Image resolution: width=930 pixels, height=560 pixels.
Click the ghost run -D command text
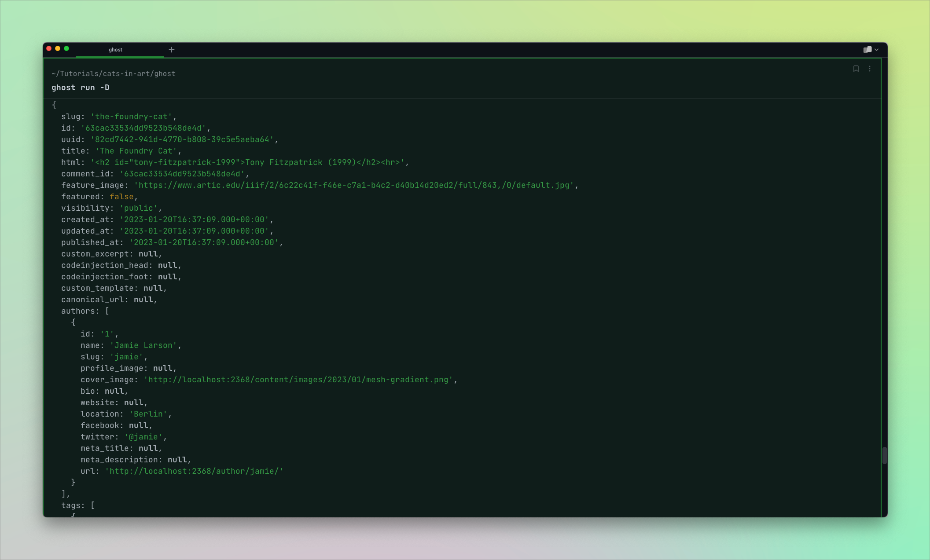tap(80, 87)
